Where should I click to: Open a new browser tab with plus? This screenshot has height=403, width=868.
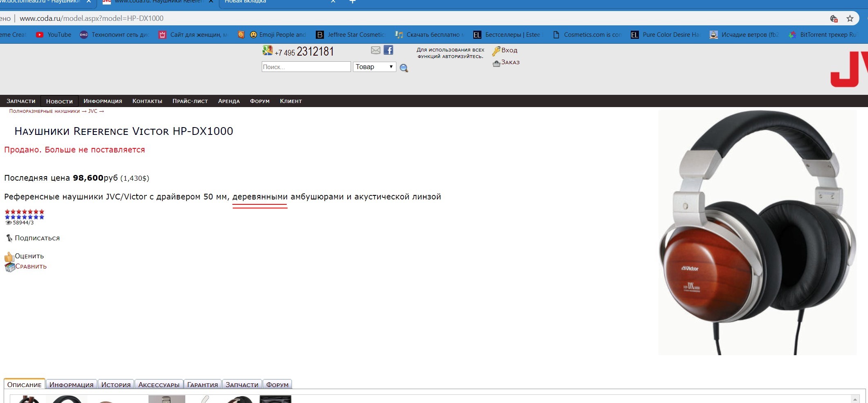click(353, 2)
